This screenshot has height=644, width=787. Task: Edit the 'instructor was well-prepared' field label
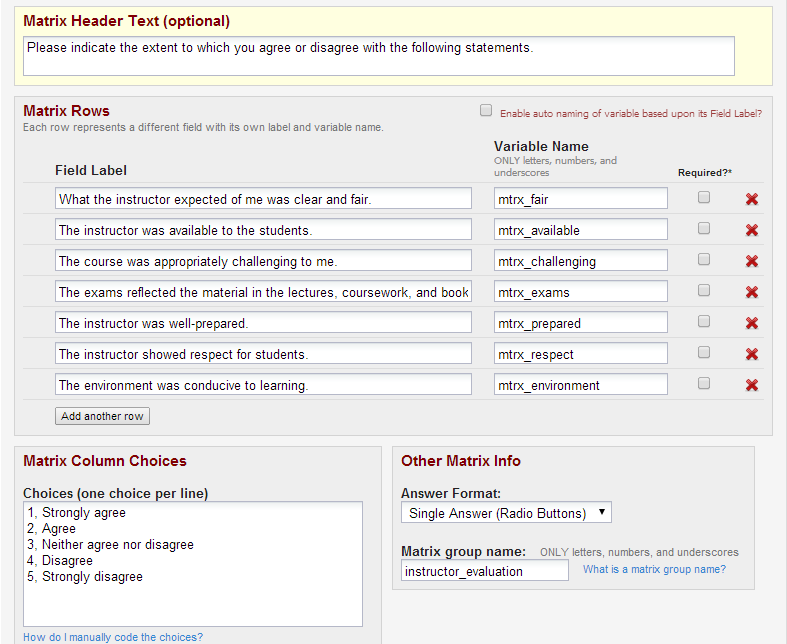point(263,323)
